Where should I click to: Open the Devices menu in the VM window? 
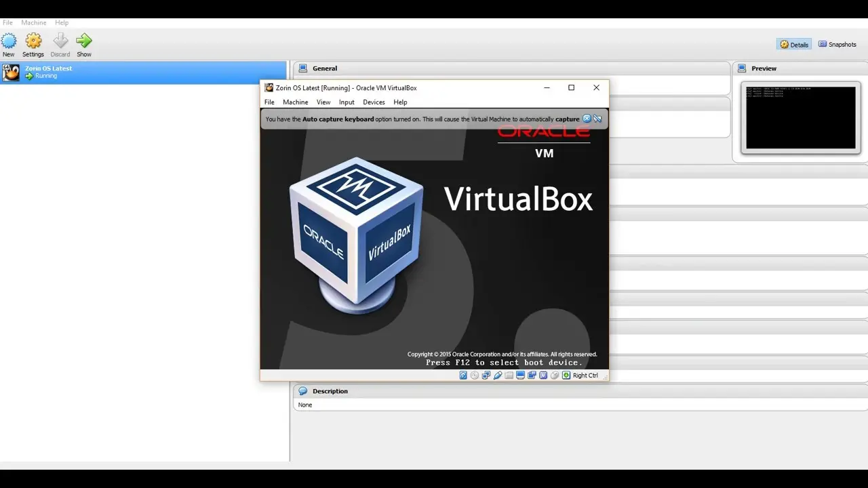374,102
